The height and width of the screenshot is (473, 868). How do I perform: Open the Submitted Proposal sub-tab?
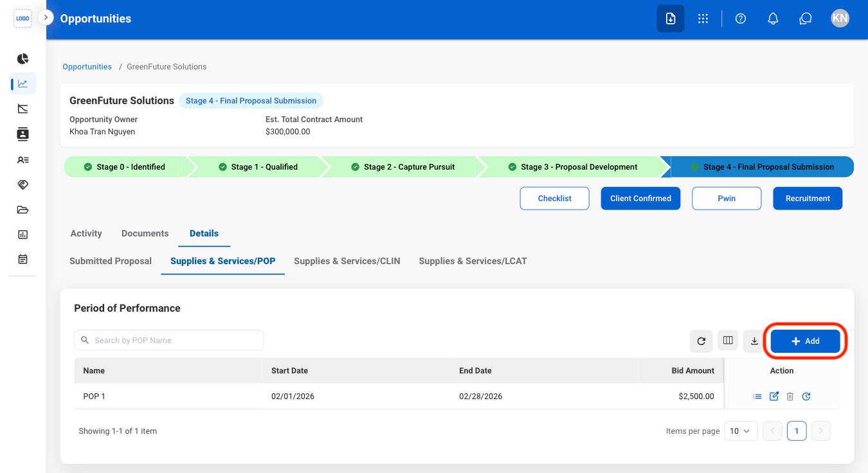[x=111, y=261]
